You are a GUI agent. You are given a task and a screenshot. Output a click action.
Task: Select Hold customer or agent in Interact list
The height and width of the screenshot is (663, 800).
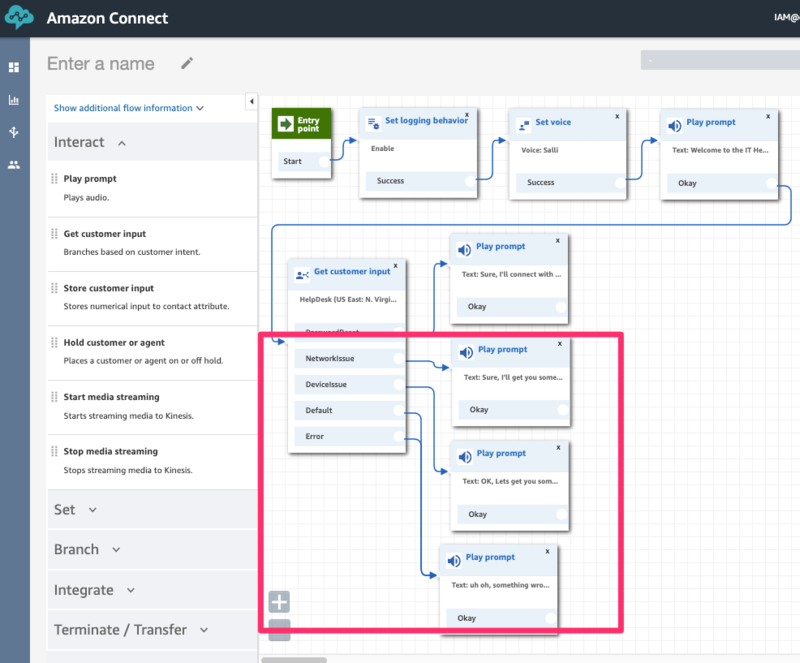click(x=153, y=352)
